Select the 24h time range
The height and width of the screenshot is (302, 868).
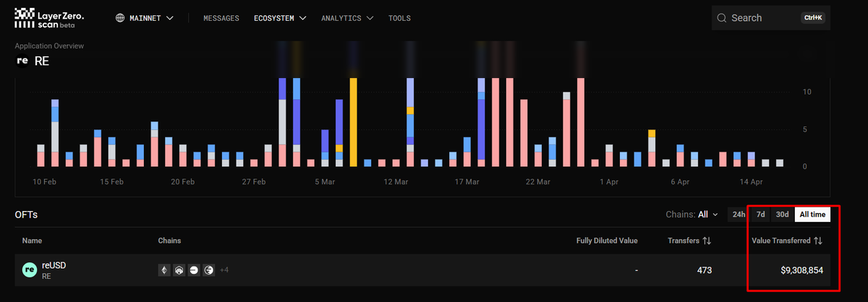[x=739, y=215]
